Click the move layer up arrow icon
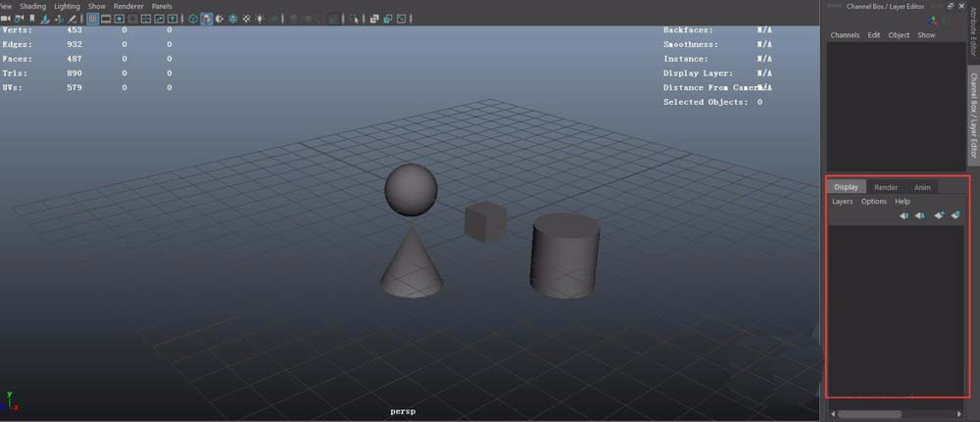The height and width of the screenshot is (422, 980). click(x=904, y=215)
